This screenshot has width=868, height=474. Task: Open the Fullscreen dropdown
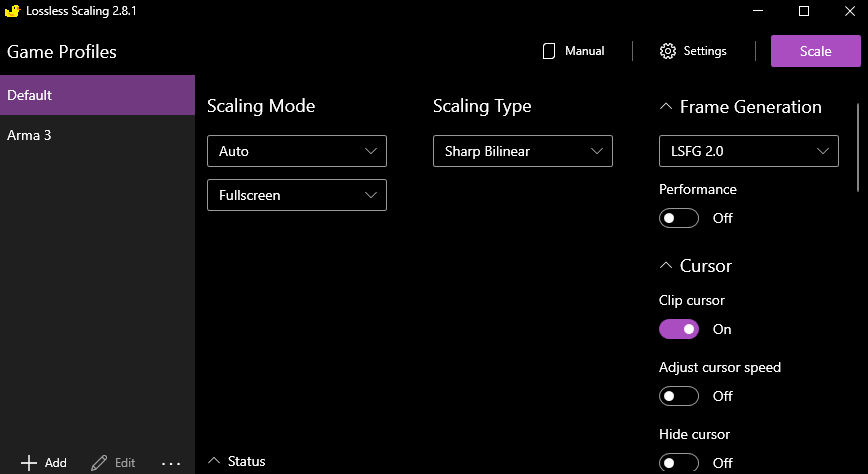(296, 195)
